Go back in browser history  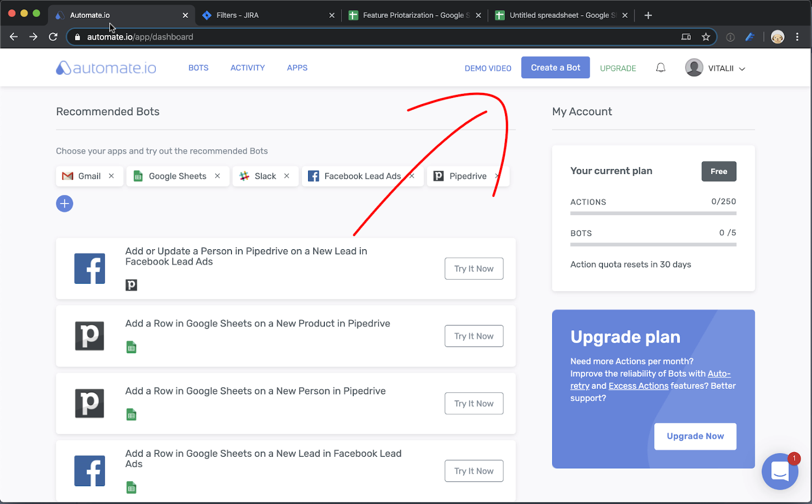(14, 37)
